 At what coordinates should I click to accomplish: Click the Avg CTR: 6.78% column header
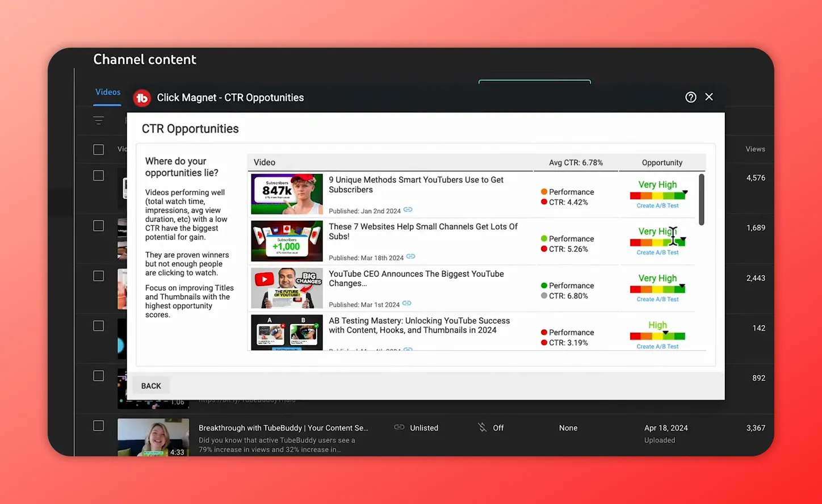pos(576,162)
